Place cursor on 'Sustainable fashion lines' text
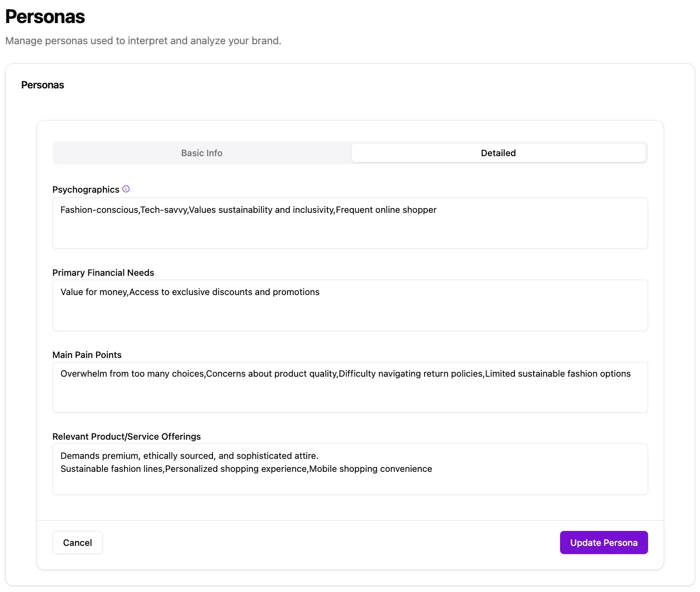This screenshot has width=700, height=592. tap(112, 469)
